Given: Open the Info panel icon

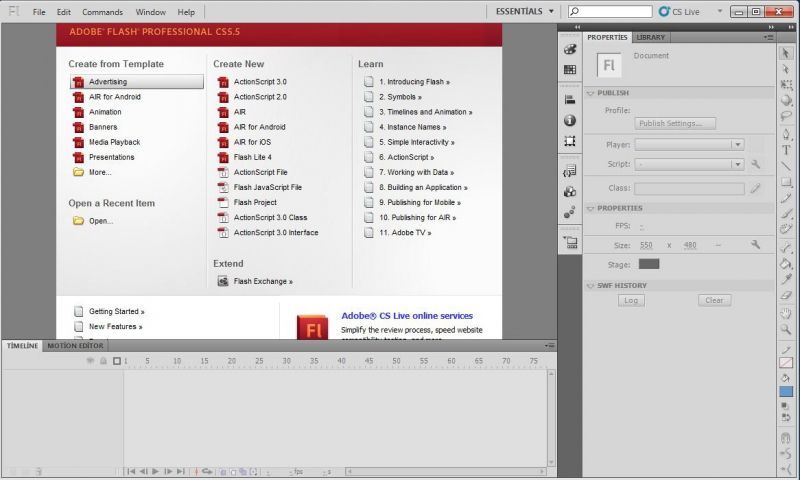Looking at the screenshot, I should 570,120.
